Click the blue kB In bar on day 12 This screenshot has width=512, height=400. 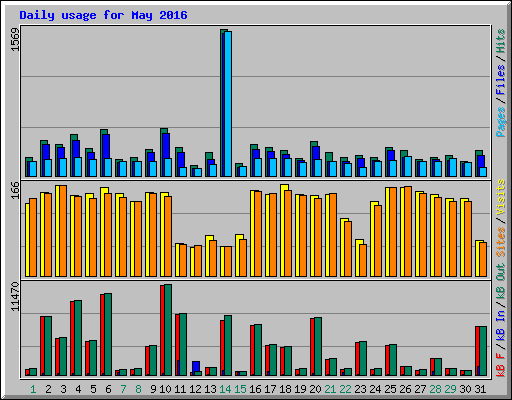pyautogui.click(x=196, y=366)
